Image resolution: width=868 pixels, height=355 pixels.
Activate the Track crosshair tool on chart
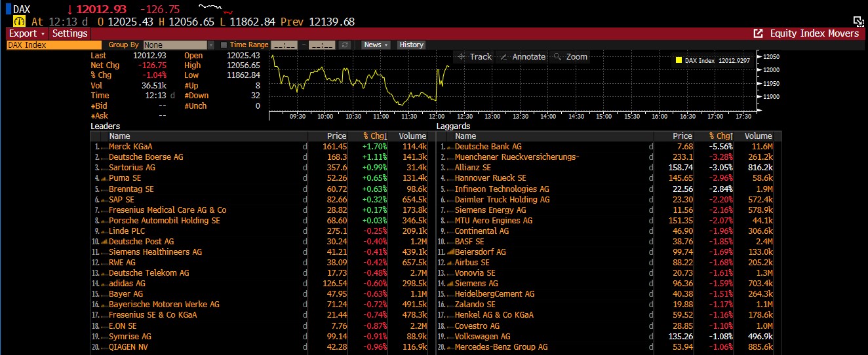point(474,57)
